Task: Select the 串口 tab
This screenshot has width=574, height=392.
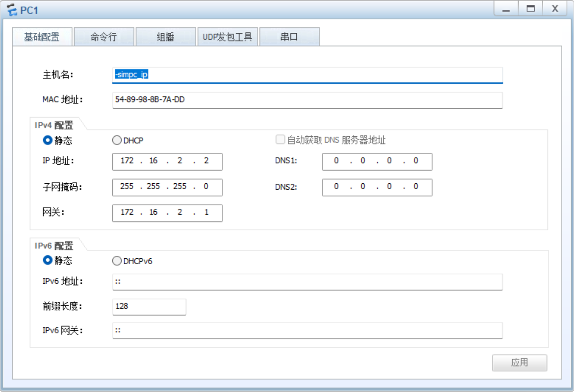Action: point(289,37)
